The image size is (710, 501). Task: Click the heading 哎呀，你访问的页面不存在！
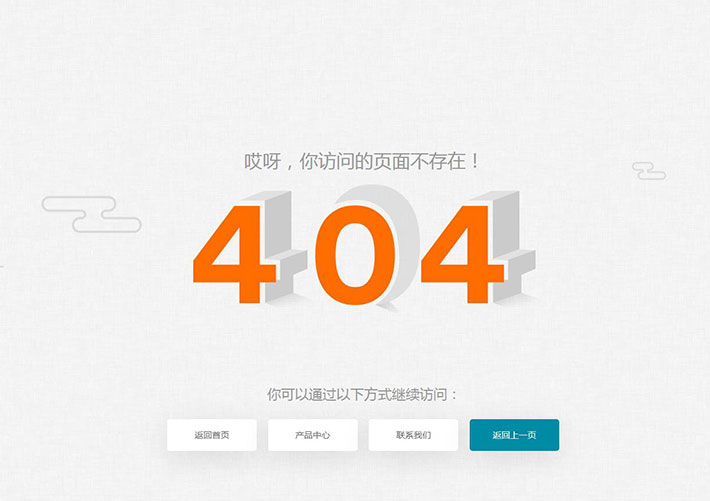361,162
